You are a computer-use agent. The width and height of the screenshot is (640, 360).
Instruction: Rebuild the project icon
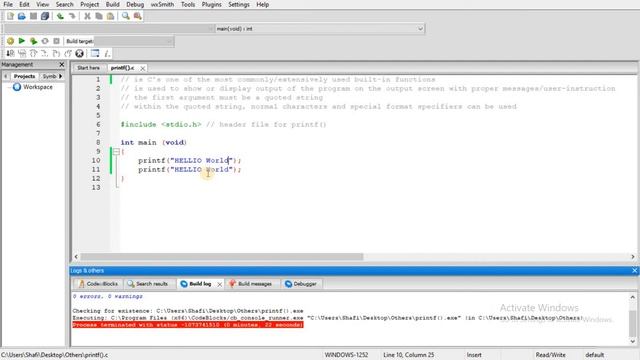click(45, 41)
